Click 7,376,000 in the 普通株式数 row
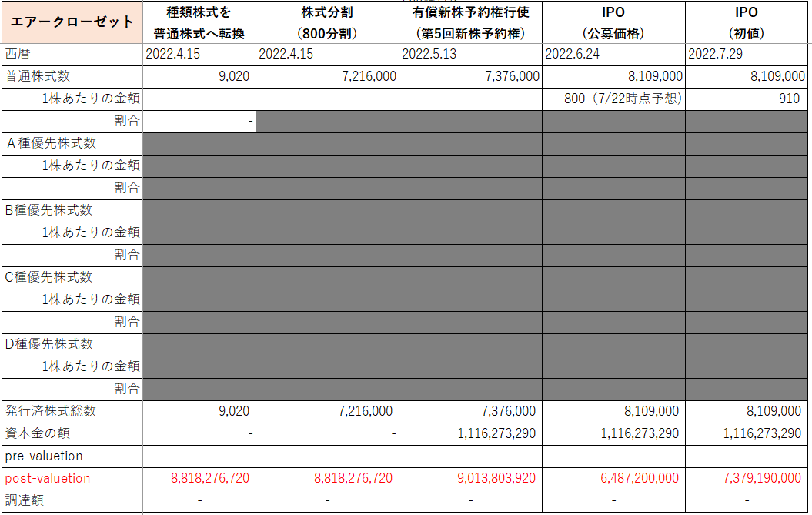 [512, 76]
